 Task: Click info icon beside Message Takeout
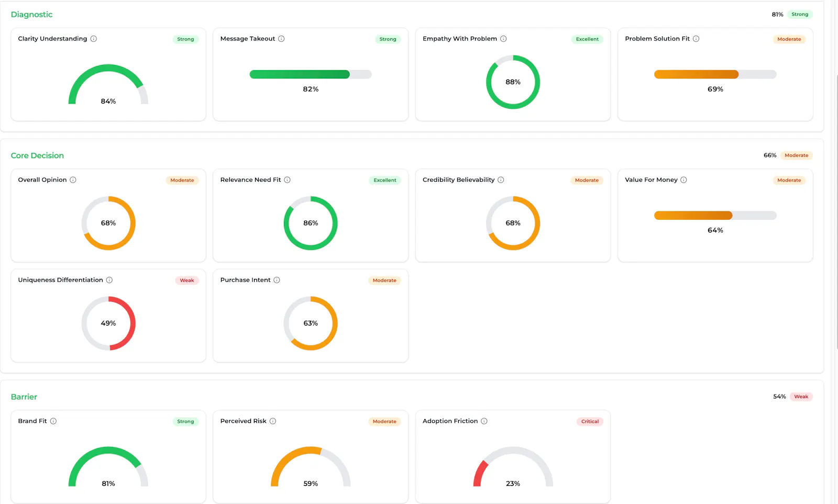[x=281, y=39]
